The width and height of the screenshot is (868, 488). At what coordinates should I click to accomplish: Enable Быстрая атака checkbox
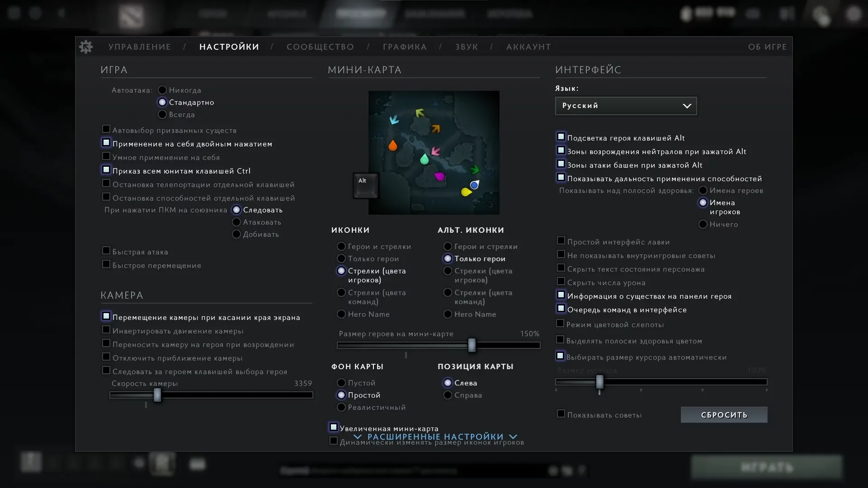(x=106, y=251)
